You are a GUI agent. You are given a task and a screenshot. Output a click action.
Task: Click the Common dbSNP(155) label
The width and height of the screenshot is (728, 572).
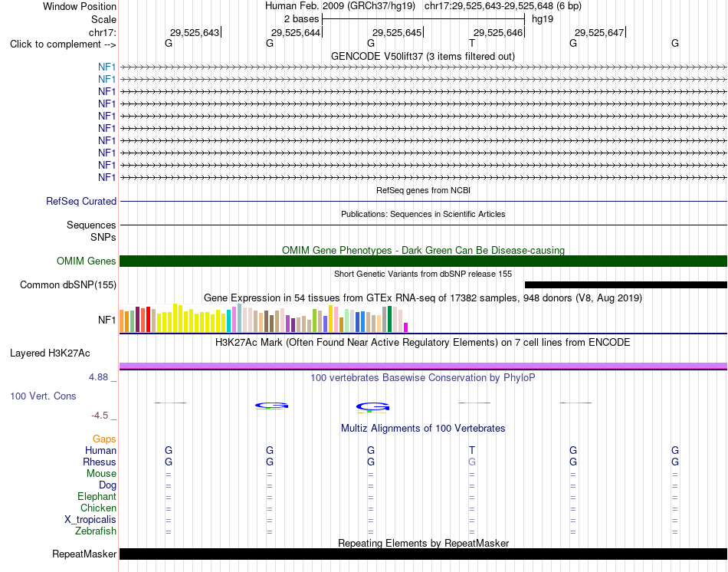68,284
